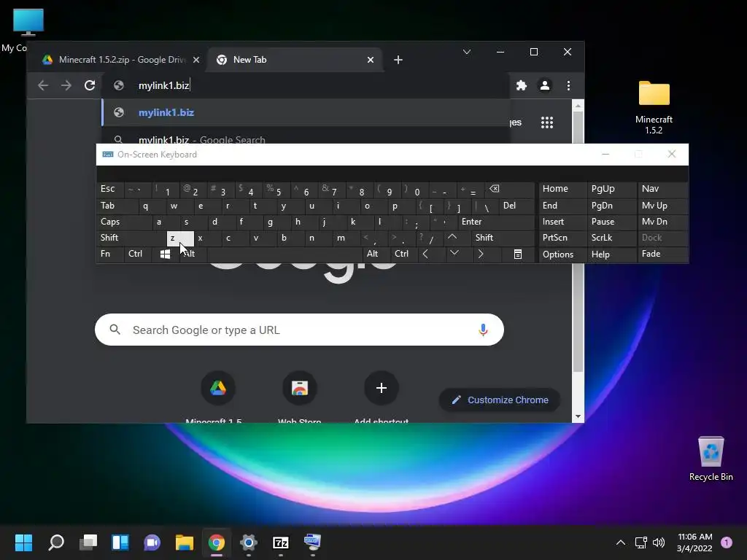747x560 pixels.
Task: Start voice search with the microphone icon
Action: pyautogui.click(x=483, y=330)
